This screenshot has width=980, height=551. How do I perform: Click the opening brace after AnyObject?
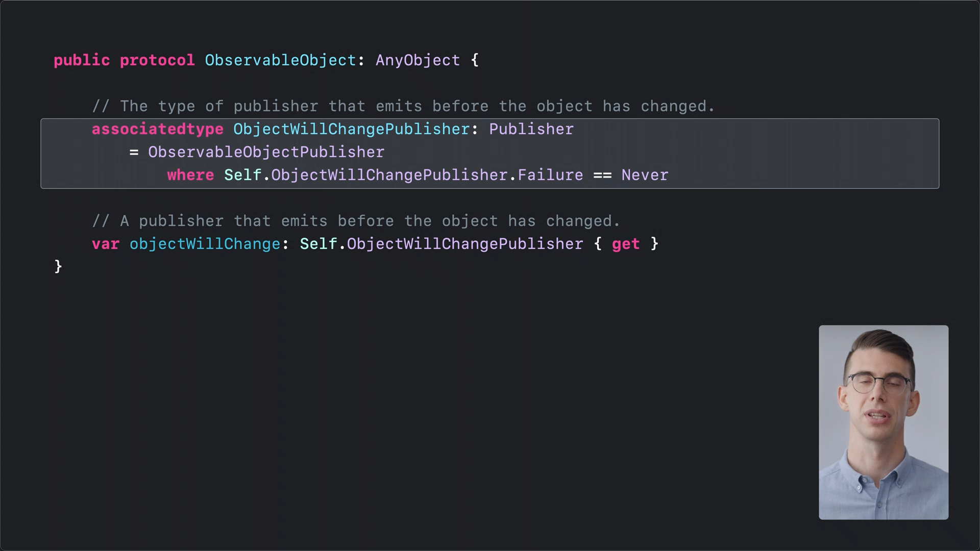coord(475,60)
